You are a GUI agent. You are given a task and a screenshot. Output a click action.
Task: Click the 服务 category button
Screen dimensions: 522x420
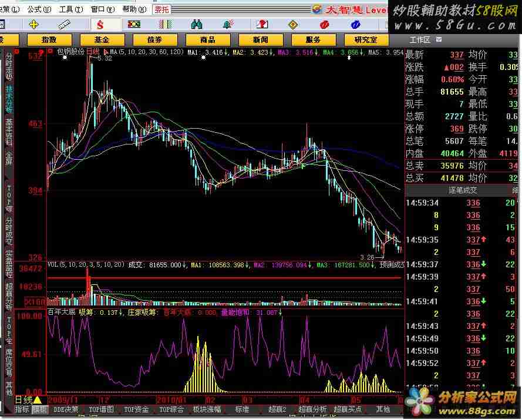coord(313,40)
